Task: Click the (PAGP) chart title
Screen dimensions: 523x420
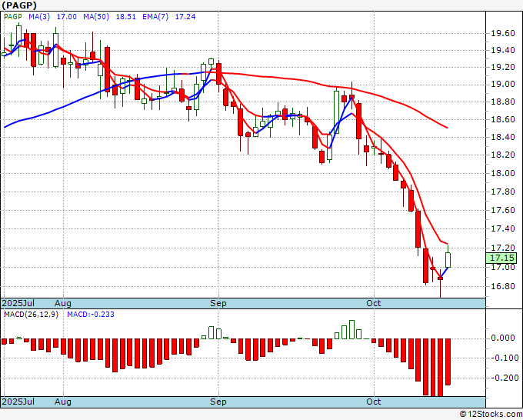Action: 19,5
